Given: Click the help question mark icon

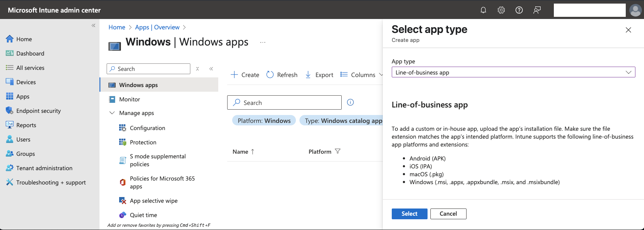Looking at the screenshot, I should coord(519,10).
